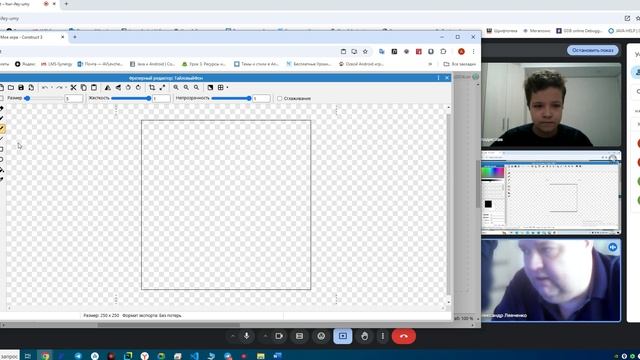Zoom in on the canvas
This screenshot has height=360, width=640.
[x=176, y=87]
